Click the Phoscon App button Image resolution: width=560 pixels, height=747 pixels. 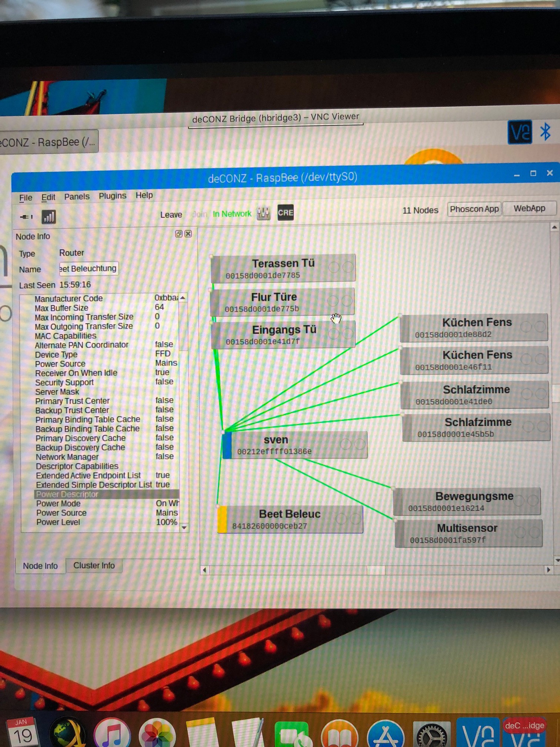coord(474,209)
